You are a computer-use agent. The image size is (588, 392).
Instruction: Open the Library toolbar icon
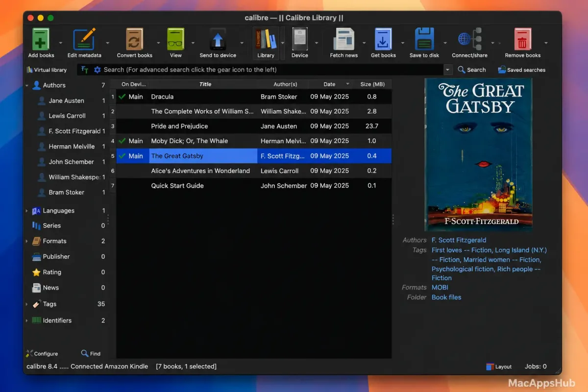(266, 39)
